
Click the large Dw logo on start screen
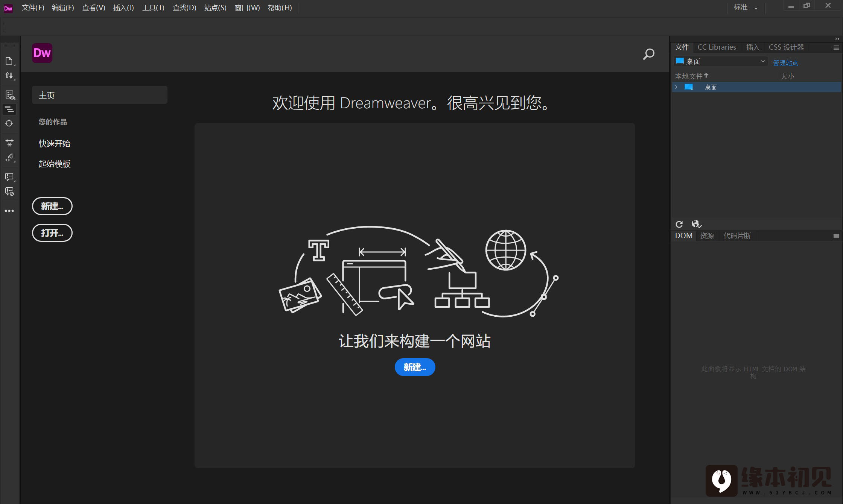pyautogui.click(x=42, y=53)
